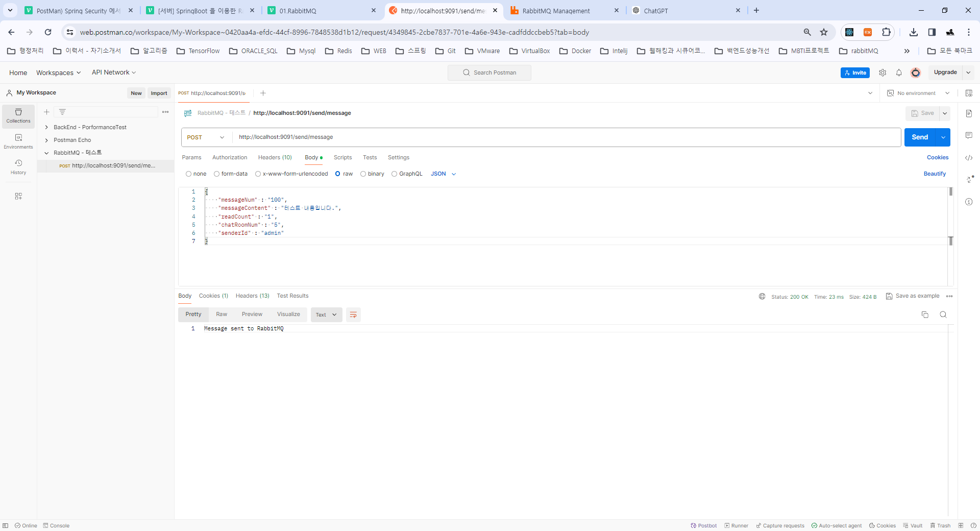This screenshot has width=980, height=531.
Task: Open the Cookies link under Send
Action: pos(938,158)
